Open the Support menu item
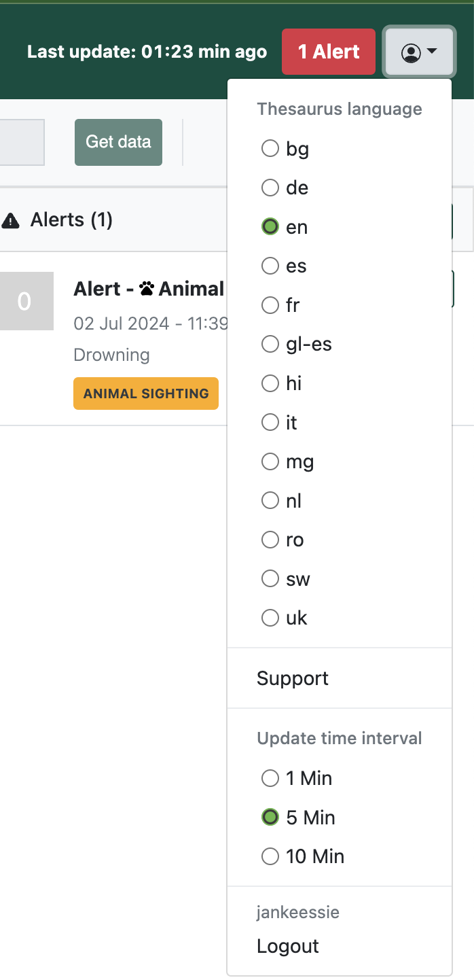Viewport: 474px width, 980px height. coord(293,678)
